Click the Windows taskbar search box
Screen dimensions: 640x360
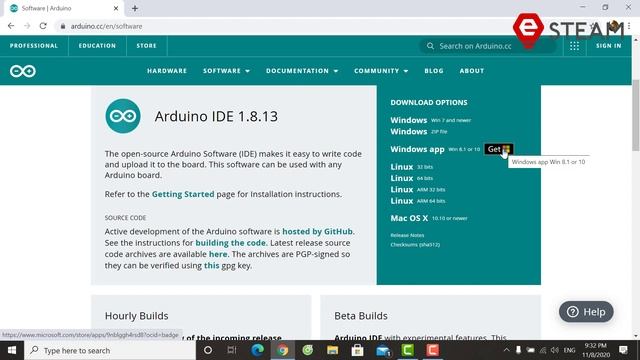[110, 350]
